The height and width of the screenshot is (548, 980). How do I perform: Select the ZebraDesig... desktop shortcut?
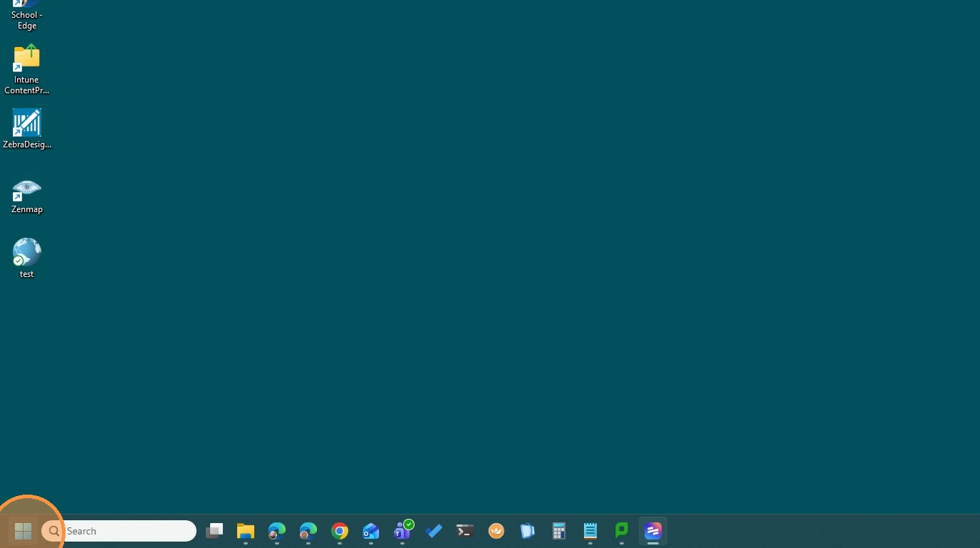(x=26, y=129)
